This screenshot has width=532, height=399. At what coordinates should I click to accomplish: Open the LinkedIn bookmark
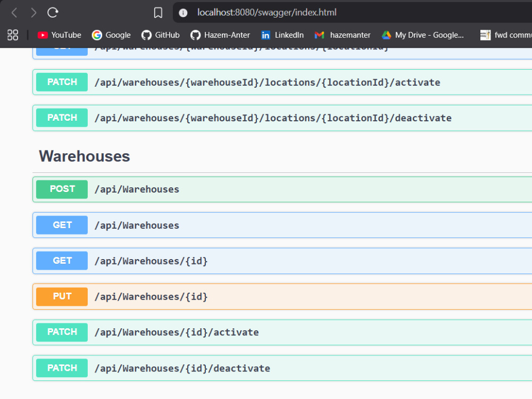point(282,35)
